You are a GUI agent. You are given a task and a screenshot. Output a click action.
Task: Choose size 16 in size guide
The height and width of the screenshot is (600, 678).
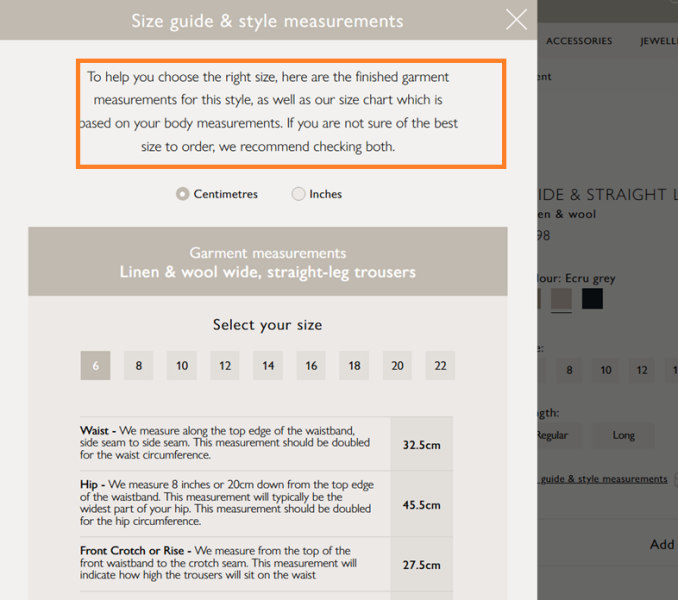click(x=311, y=366)
